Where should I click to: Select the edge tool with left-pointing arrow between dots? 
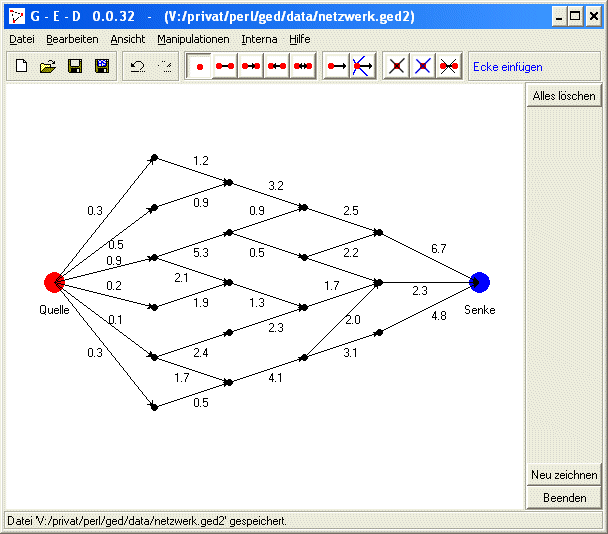click(277, 67)
